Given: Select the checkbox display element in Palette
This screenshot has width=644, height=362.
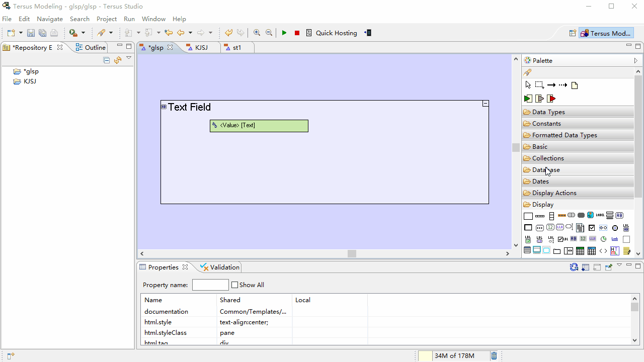Looking at the screenshot, I should pos(592,228).
